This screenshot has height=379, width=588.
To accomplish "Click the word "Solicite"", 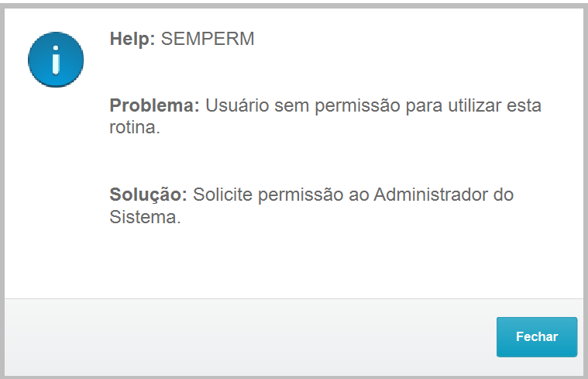I will point(221,195).
